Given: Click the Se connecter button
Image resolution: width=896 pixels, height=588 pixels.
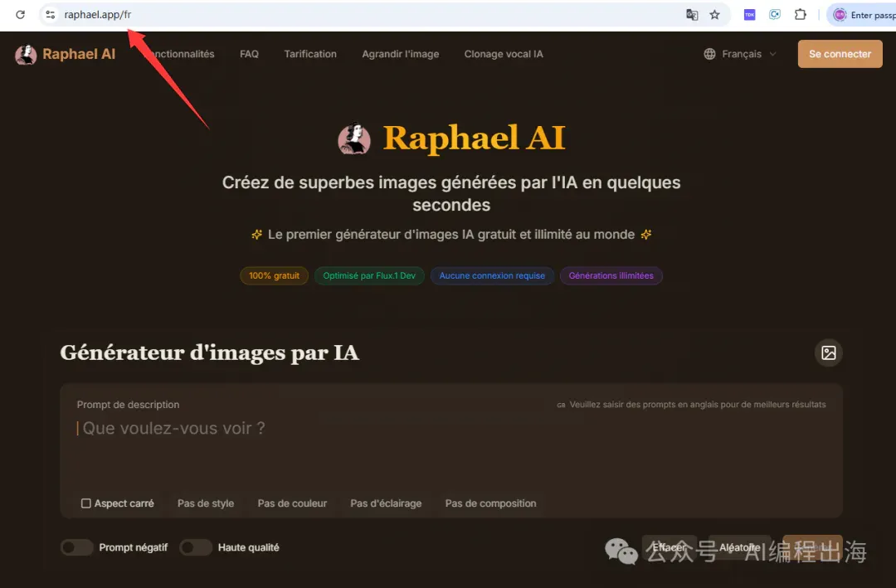Looking at the screenshot, I should (x=840, y=54).
